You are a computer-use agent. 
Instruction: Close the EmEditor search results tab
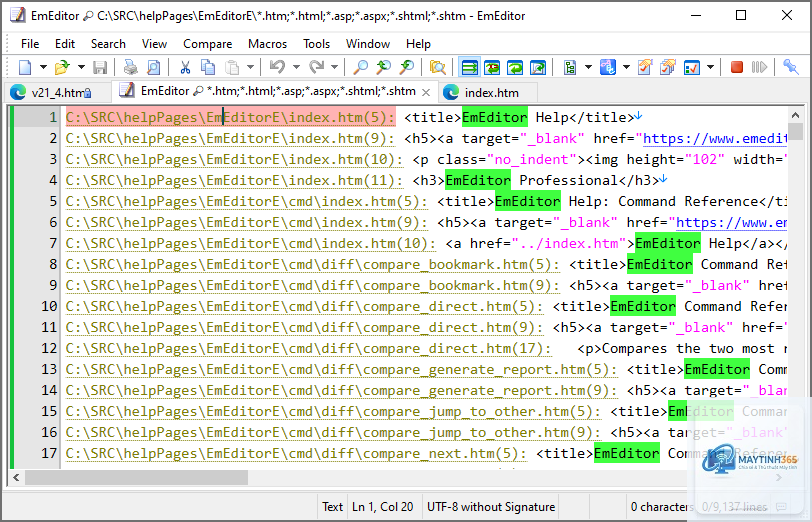(x=426, y=92)
